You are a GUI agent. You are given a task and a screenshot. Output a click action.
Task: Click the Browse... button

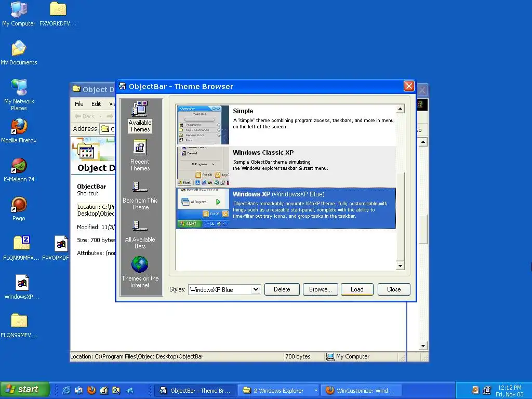tap(320, 289)
